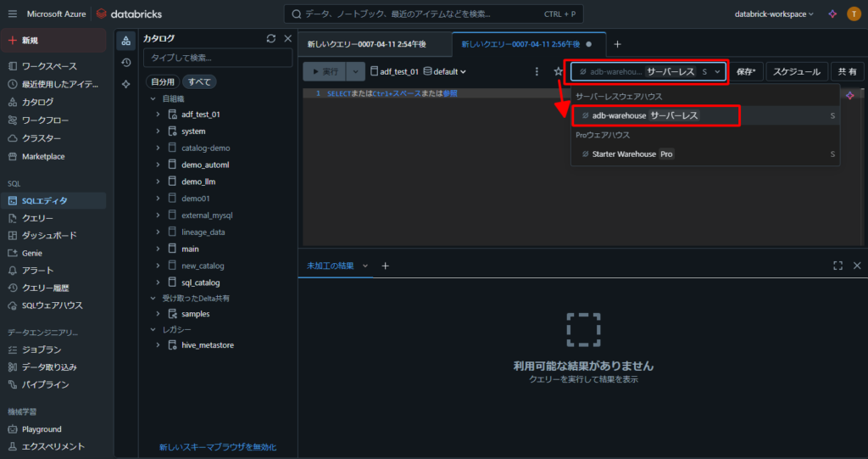868x459 pixels.
Task: Select the lineage_data catalog
Action: click(x=203, y=232)
